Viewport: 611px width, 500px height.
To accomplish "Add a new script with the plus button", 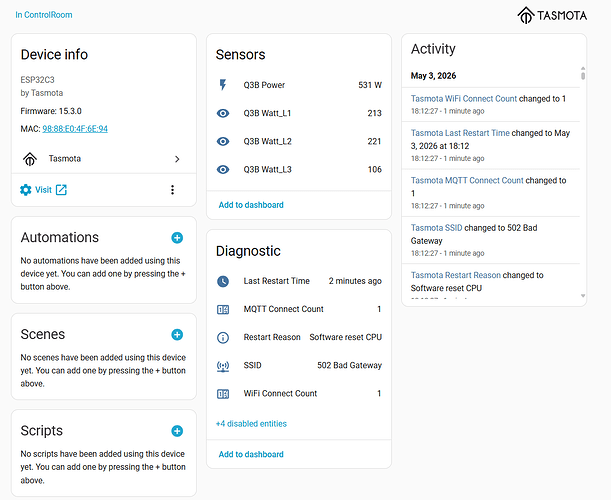I will [x=177, y=431].
